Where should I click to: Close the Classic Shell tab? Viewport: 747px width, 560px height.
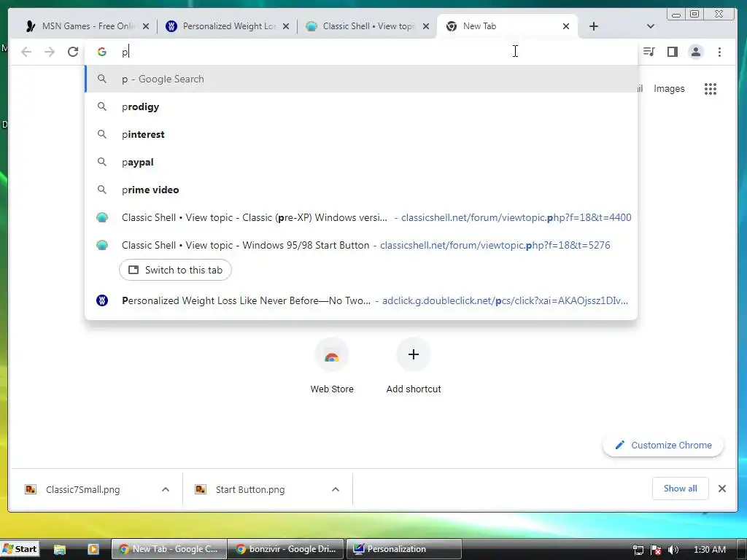[x=426, y=26]
